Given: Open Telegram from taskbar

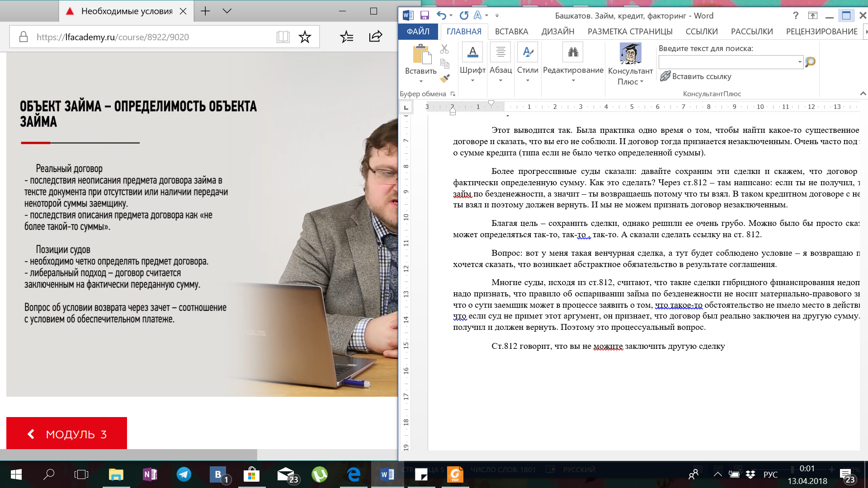Looking at the screenshot, I should tap(184, 474).
